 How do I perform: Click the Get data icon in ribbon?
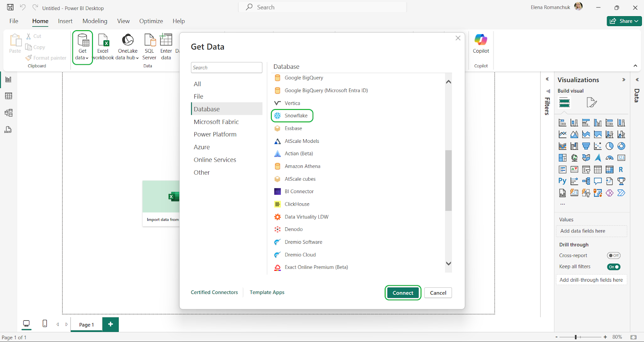tap(83, 41)
